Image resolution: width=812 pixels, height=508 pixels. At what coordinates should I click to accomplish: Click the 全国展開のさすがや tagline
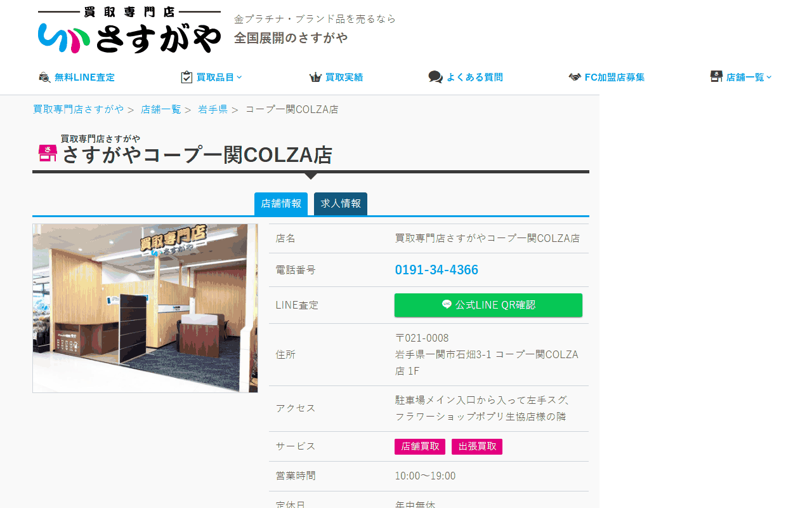point(291,38)
